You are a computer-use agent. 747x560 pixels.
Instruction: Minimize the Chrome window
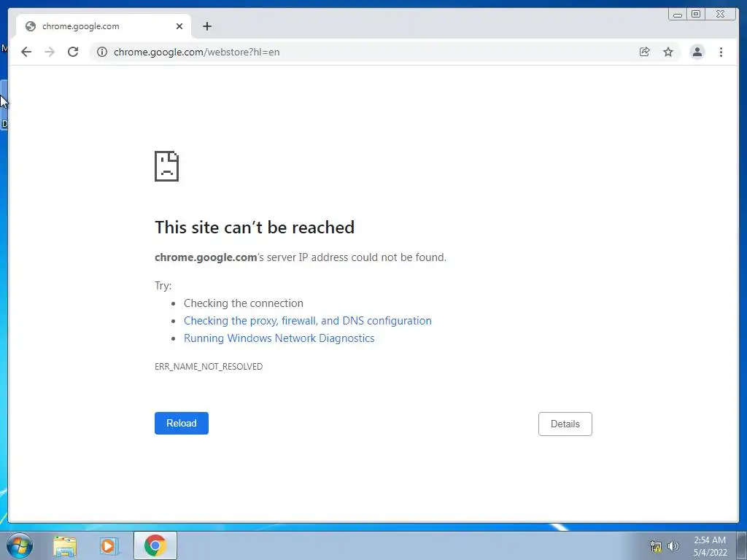678,15
